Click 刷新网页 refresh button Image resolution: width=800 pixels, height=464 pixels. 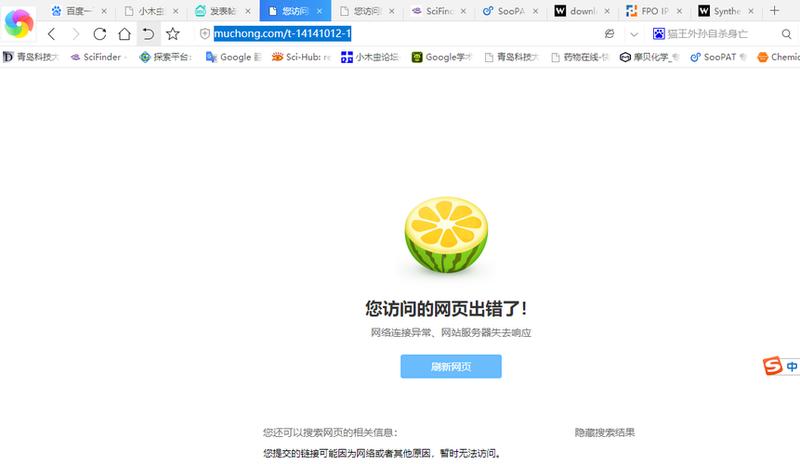(451, 367)
